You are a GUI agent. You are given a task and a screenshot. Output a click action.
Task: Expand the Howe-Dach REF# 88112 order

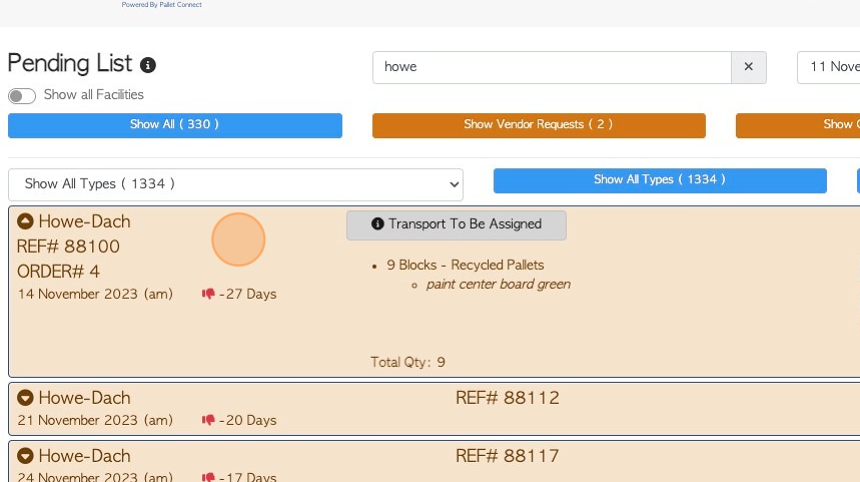[x=26, y=398]
